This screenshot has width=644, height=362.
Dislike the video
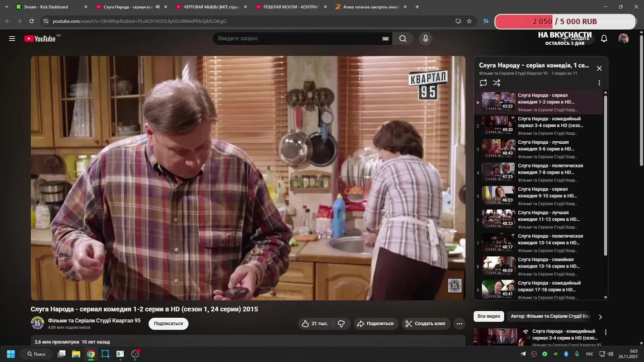point(341,324)
